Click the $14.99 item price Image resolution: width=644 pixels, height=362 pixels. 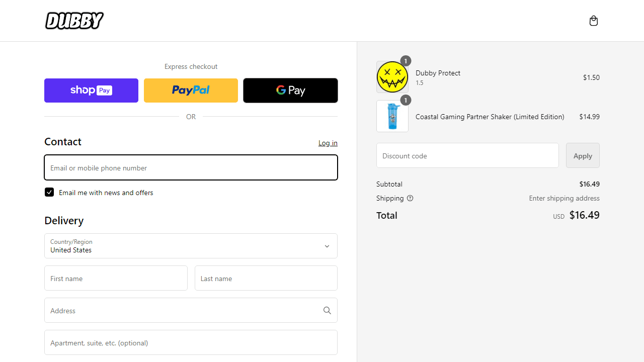click(589, 117)
